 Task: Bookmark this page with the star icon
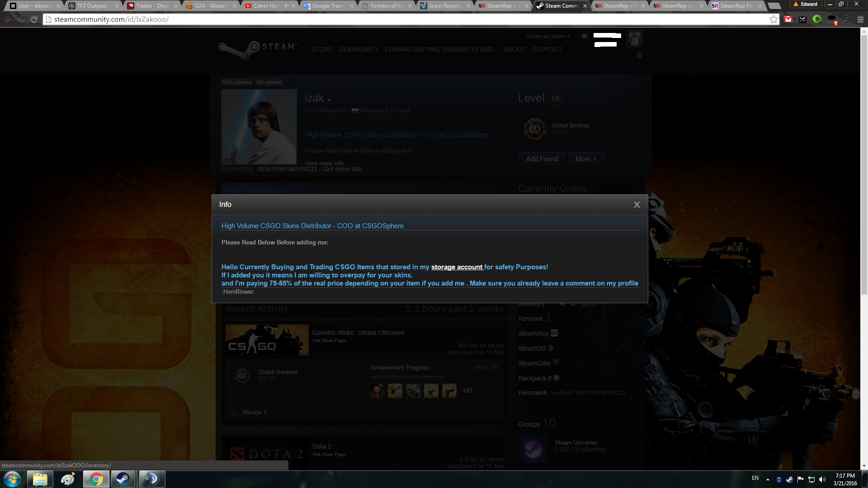tap(774, 19)
